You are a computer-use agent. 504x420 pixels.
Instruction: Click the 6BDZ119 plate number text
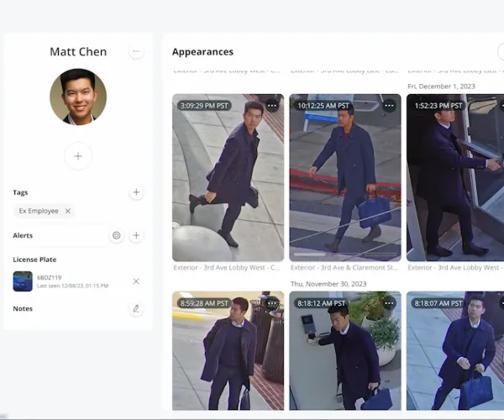50,277
